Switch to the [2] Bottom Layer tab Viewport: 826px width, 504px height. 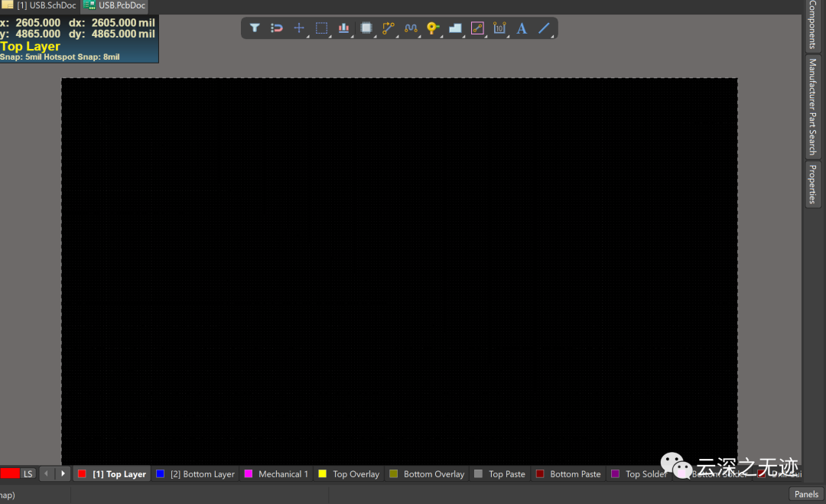coord(196,474)
